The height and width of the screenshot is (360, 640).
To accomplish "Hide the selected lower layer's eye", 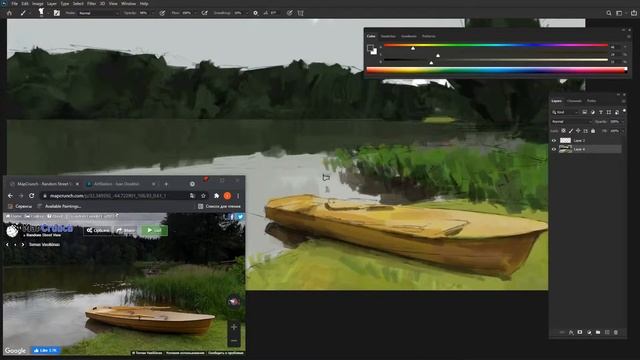I will 554,149.
